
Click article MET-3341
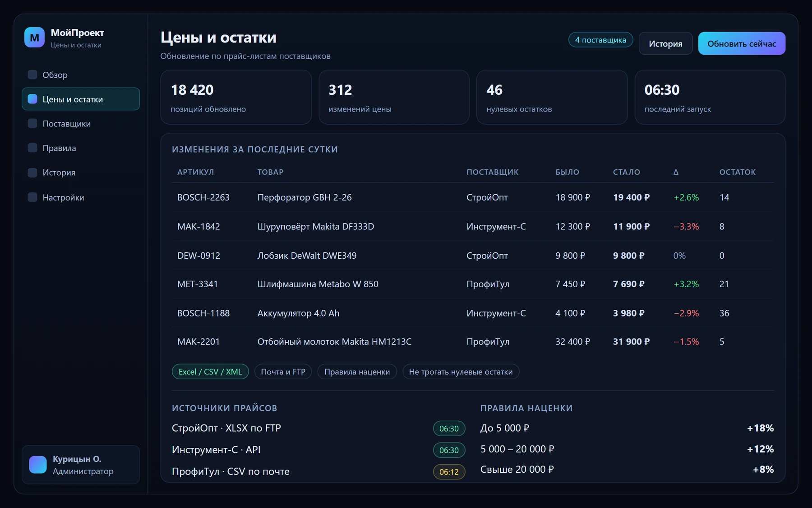point(197,284)
